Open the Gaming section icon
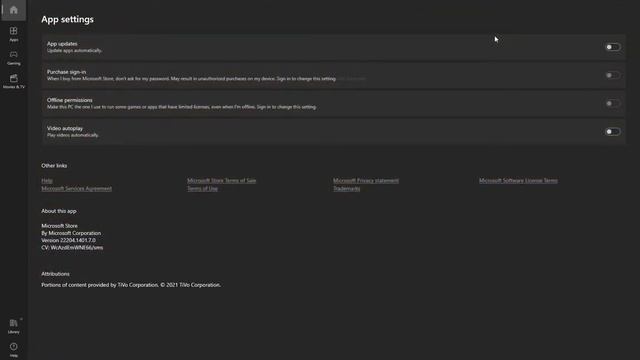 (x=13, y=58)
